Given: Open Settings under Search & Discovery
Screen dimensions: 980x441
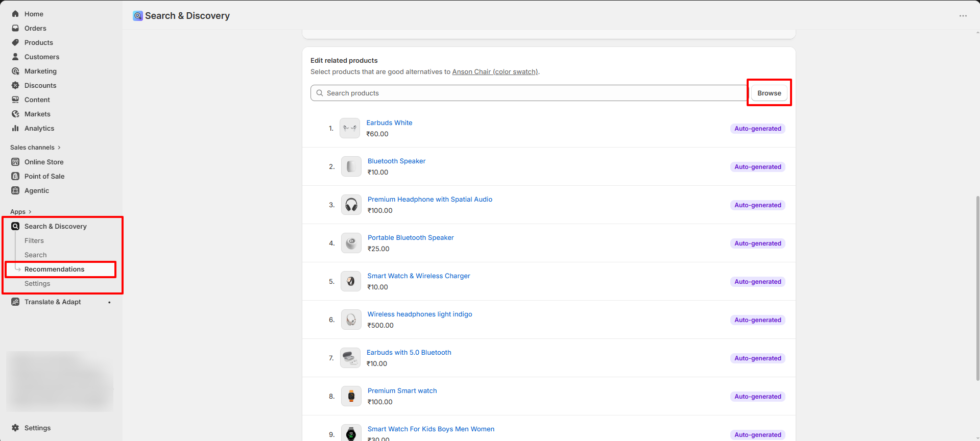Looking at the screenshot, I should (x=37, y=283).
